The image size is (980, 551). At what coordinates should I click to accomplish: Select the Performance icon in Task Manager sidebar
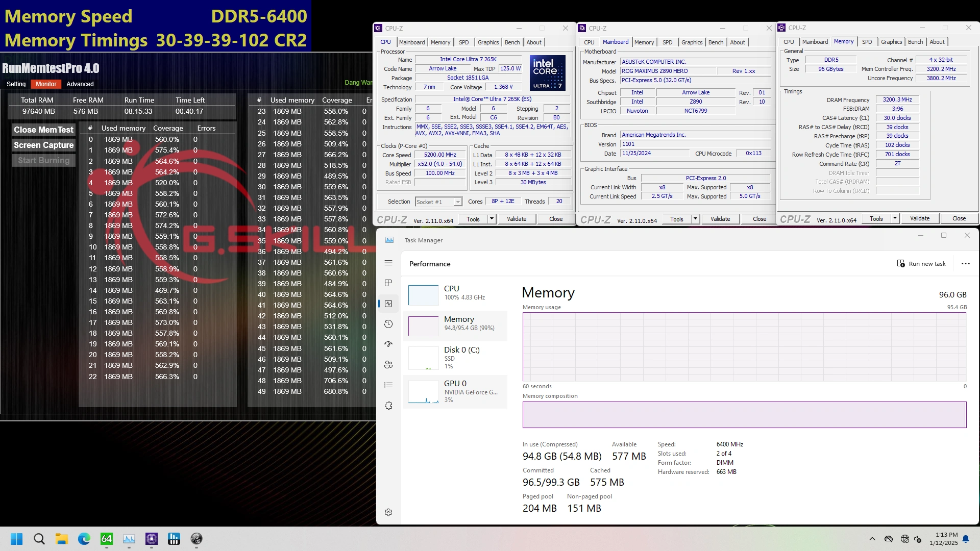coord(389,304)
